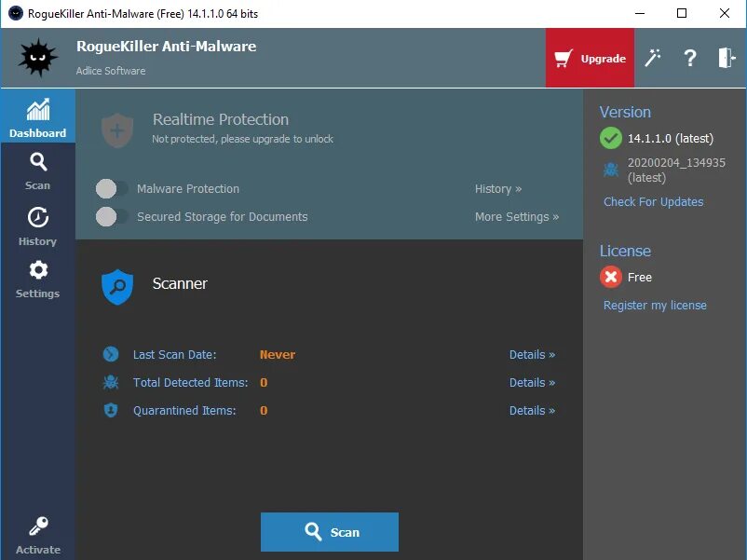Click the exit door icon
Image resolution: width=747 pixels, height=560 pixels.
coord(727,58)
